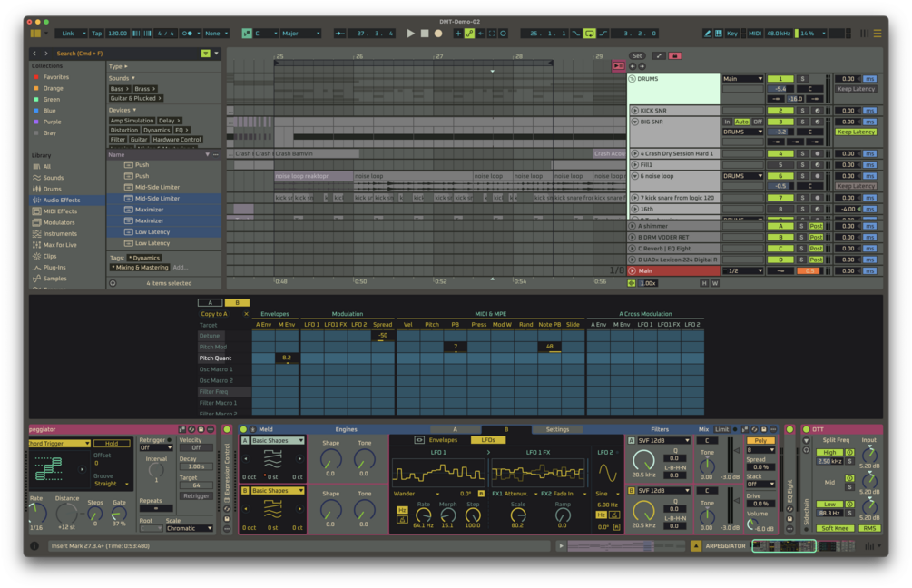Adjust LFO 1 Rate knob
912x588 pixels.
click(x=423, y=515)
